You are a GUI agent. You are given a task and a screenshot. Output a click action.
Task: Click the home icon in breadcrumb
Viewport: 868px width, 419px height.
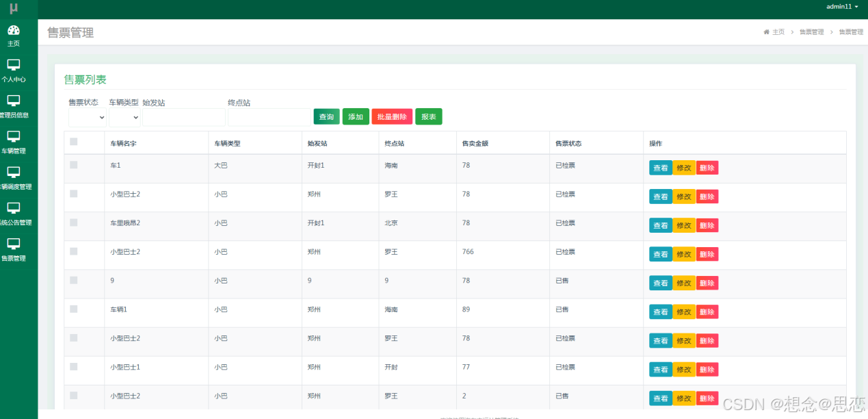click(767, 32)
